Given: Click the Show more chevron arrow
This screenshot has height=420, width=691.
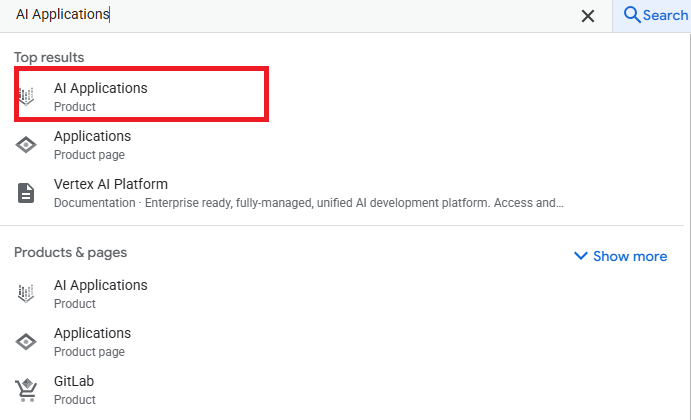Looking at the screenshot, I should point(581,256).
